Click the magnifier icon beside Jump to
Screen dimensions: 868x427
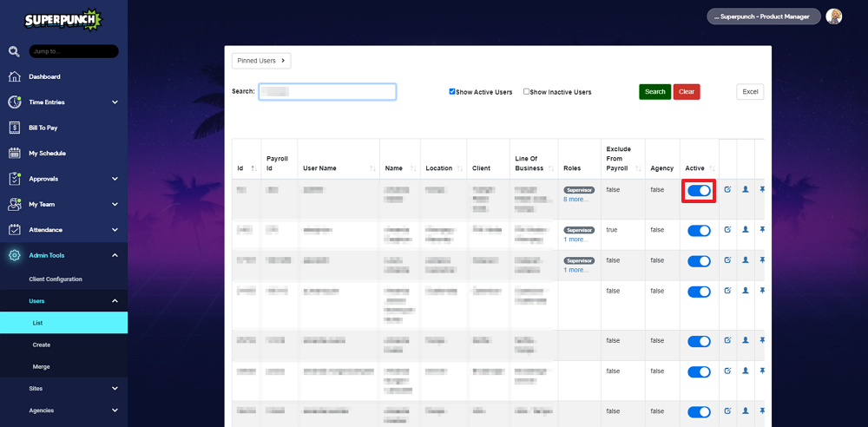(x=14, y=51)
